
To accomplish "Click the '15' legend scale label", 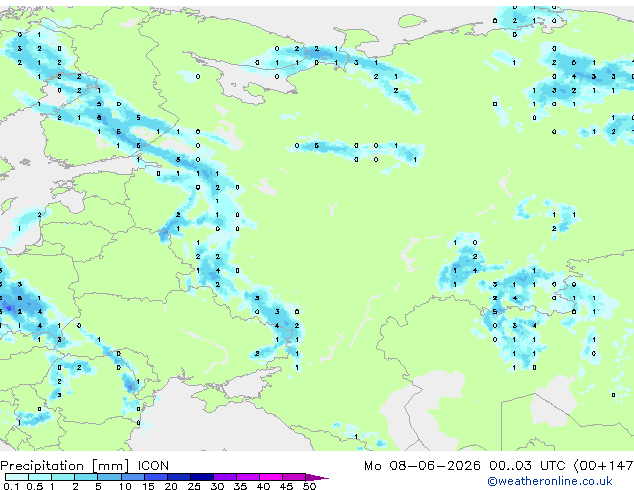I will click(148, 486).
